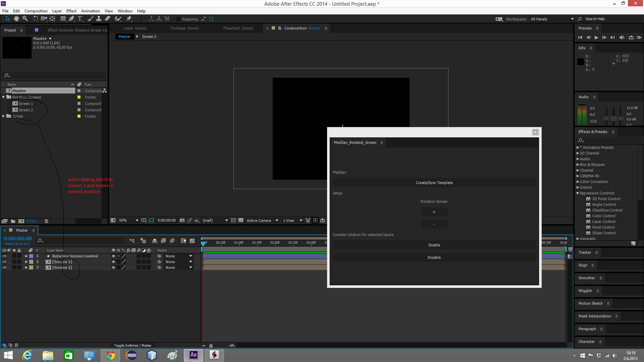Open the Animation menu
The image size is (644, 362).
(90, 11)
